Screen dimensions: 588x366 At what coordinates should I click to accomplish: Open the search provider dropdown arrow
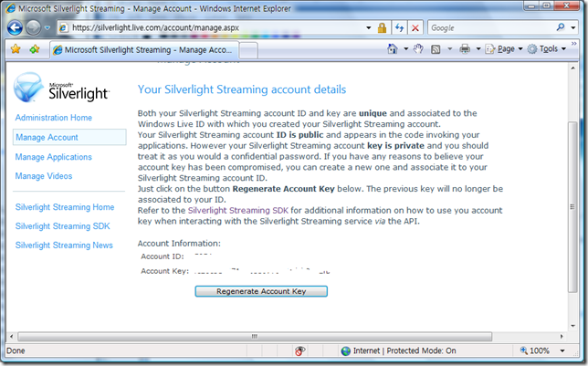click(572, 27)
